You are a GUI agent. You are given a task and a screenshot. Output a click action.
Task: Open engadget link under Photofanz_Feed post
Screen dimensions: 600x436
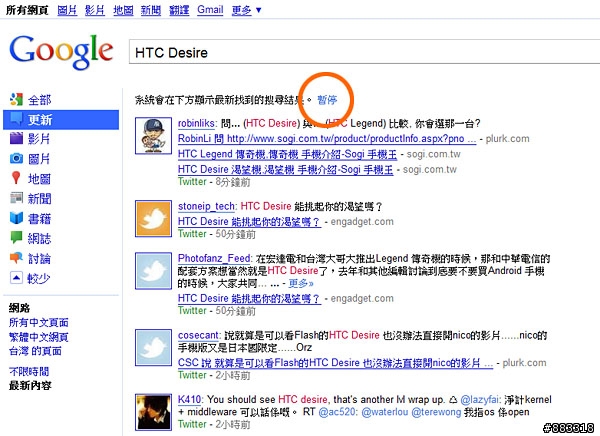[249, 298]
